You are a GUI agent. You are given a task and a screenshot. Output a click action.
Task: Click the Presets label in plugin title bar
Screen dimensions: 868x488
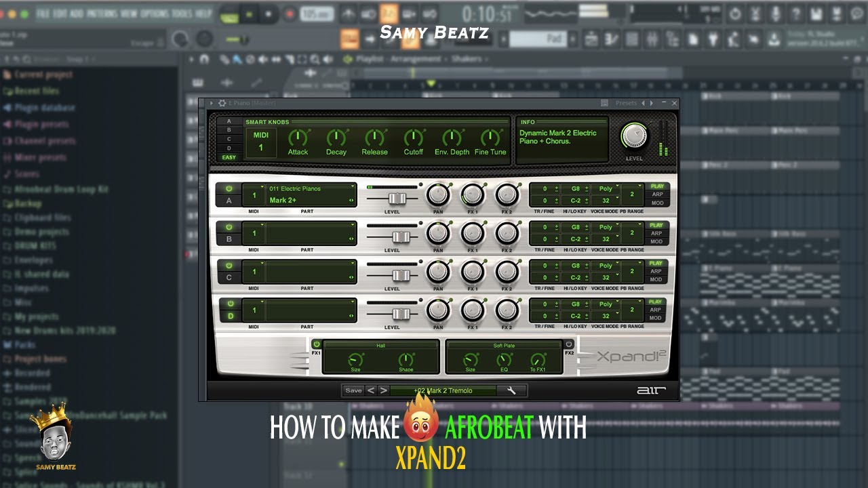626,103
